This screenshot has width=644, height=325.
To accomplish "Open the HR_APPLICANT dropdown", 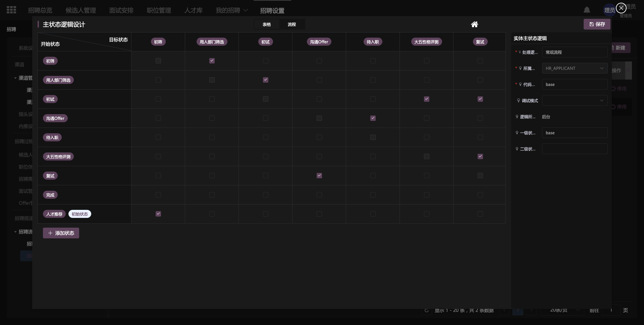I will (574, 68).
